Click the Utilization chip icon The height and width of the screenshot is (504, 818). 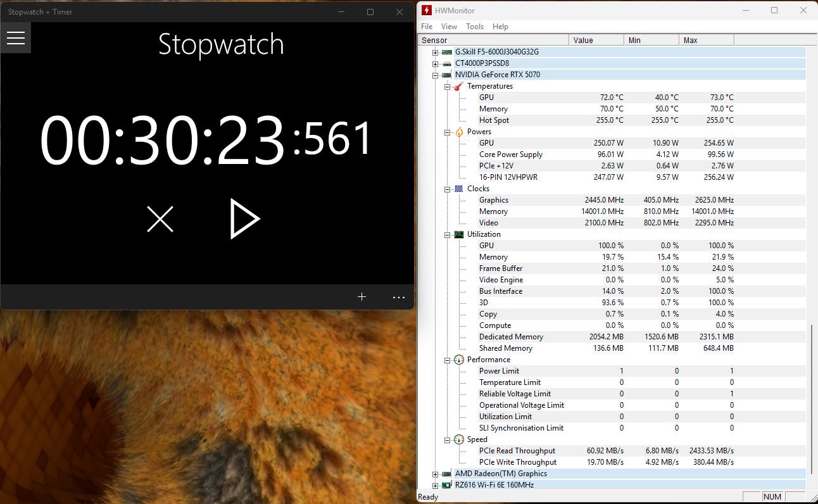(x=459, y=234)
